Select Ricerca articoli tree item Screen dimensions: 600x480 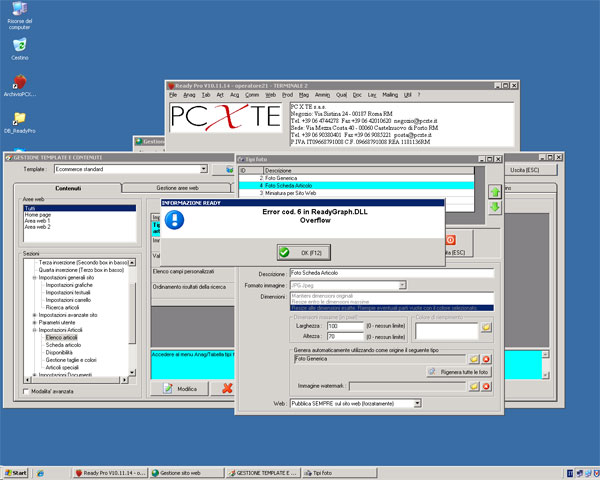[62, 308]
